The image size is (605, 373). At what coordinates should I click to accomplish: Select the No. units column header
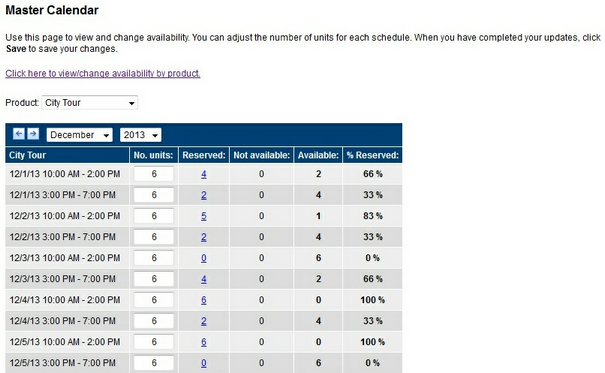[153, 155]
